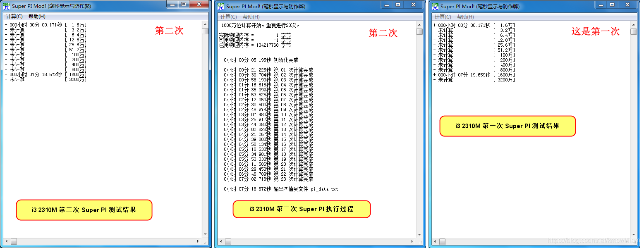
Task: Click vertical scrollbar thumb in 19.659秒 results window
Action: click(633, 31)
